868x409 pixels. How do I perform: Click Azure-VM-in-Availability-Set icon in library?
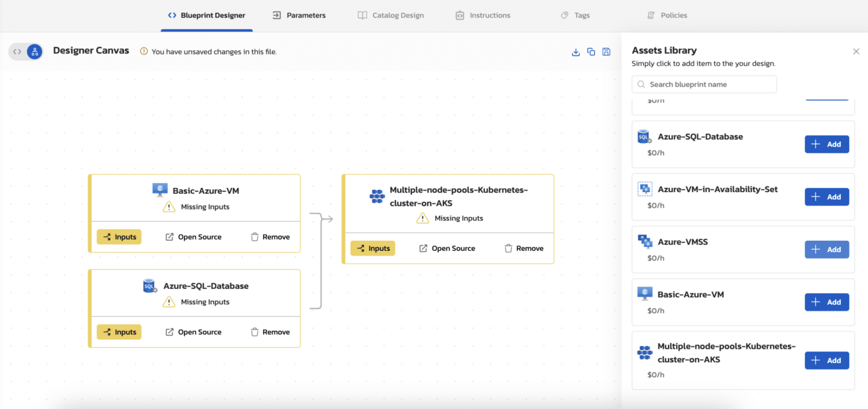pyautogui.click(x=644, y=189)
